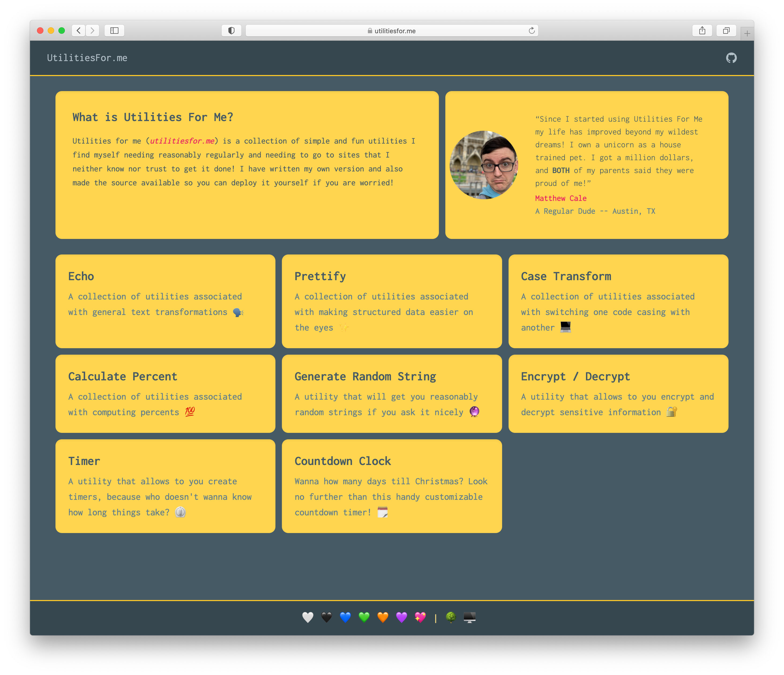Focus the utilitiesfor.me address bar
The width and height of the screenshot is (784, 675).
pyautogui.click(x=392, y=31)
